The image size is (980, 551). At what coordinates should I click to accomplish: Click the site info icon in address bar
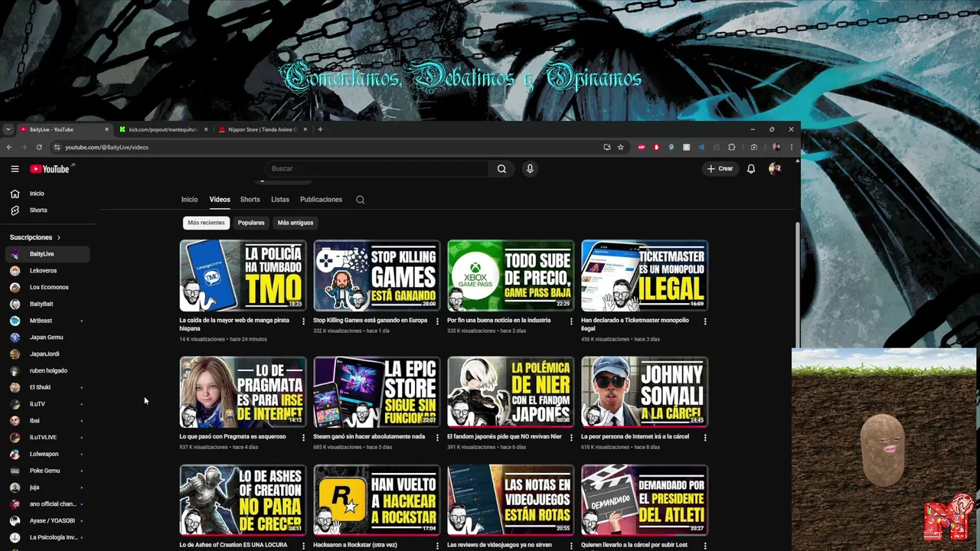coord(57,147)
